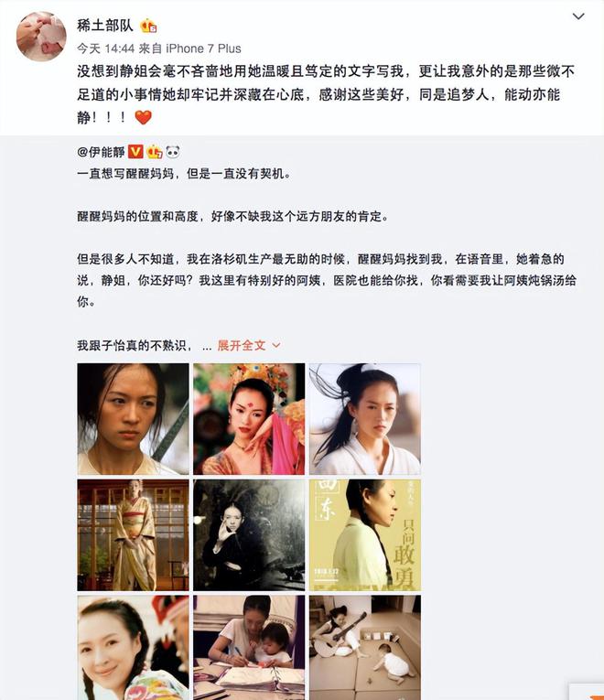
Task: Open the black and white portrait photo
Action: (x=249, y=534)
